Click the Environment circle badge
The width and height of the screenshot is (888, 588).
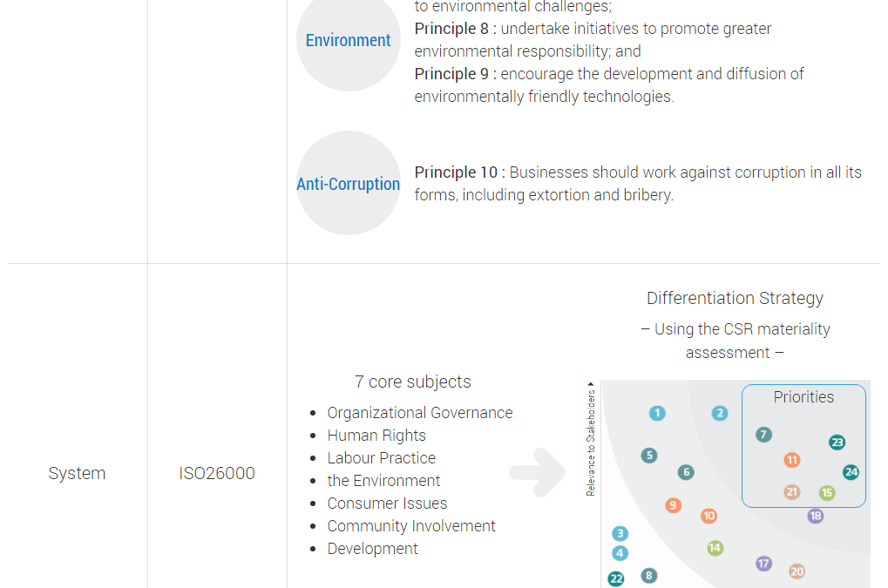point(349,39)
